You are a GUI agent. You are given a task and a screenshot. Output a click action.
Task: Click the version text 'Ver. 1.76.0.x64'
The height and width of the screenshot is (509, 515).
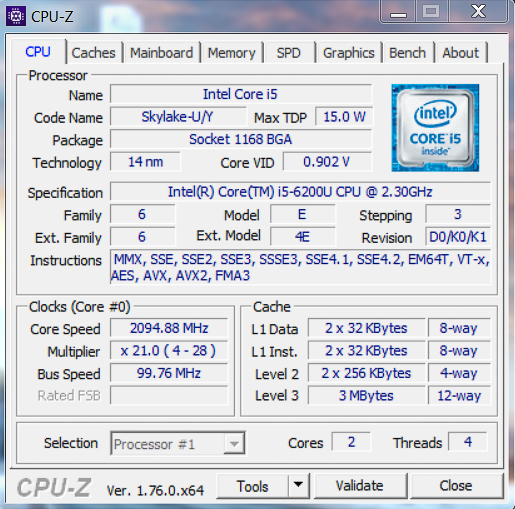(155, 490)
